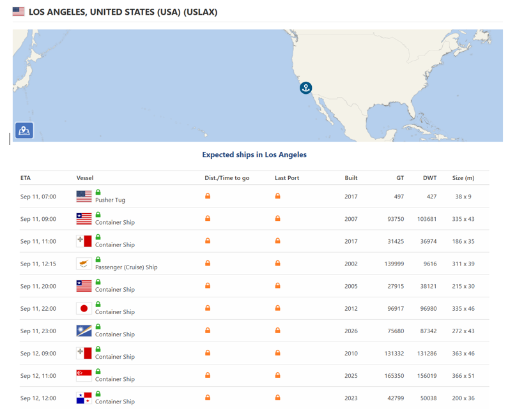Click the ETA cell Sep 12, 09:00
Screen dimensions: 524x420
[x=38, y=353]
